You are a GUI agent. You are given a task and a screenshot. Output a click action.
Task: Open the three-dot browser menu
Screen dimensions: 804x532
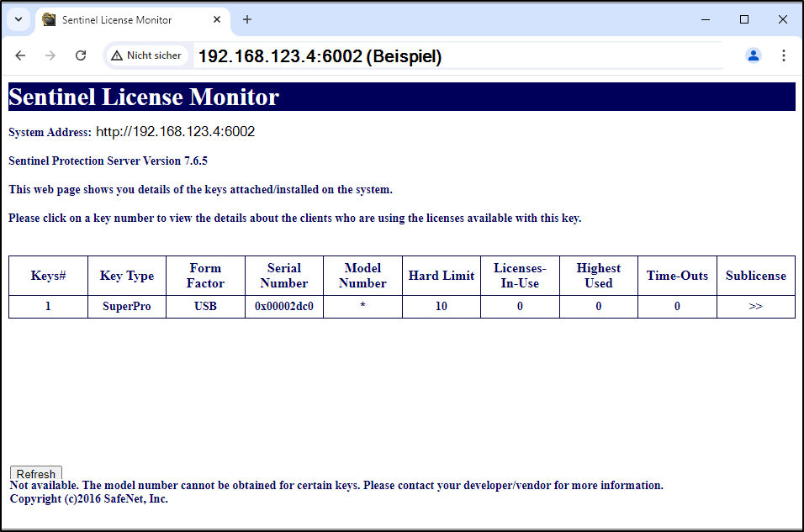(x=784, y=55)
